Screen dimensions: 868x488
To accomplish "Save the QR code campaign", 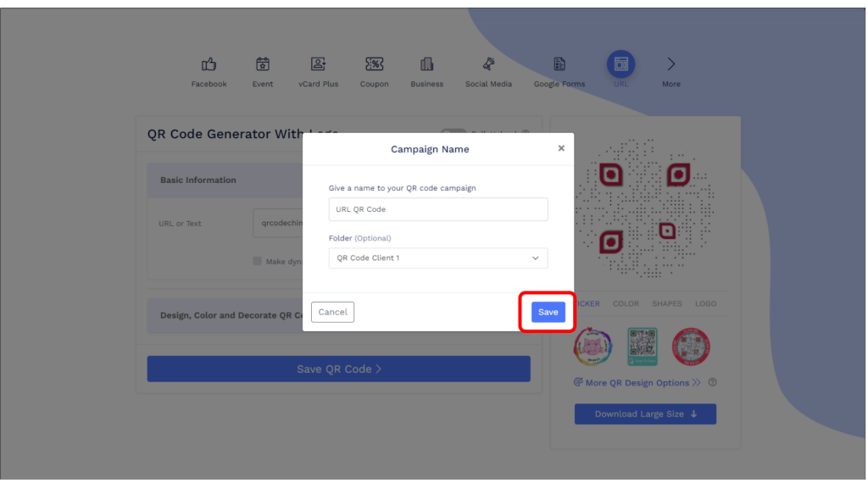I will tap(548, 312).
